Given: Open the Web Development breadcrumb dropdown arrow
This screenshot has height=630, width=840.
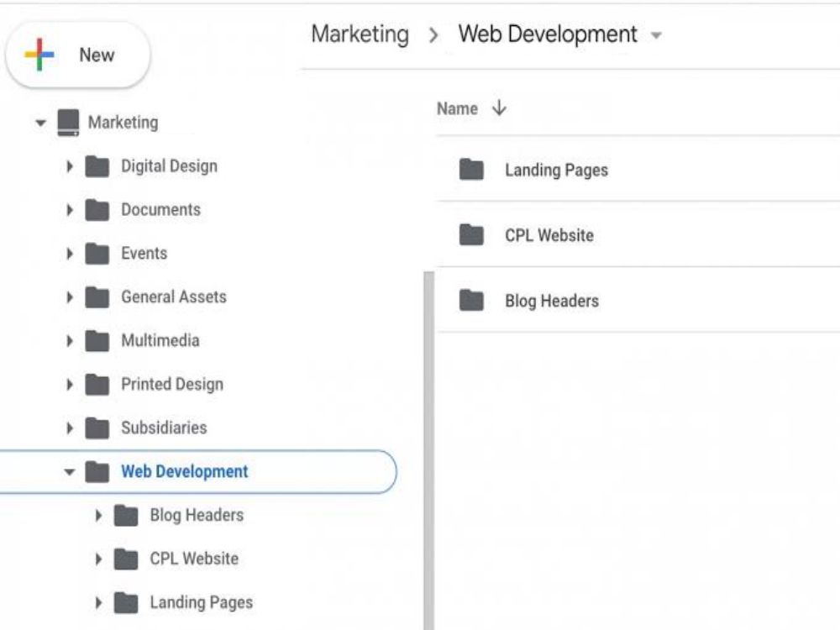Looking at the screenshot, I should [x=656, y=36].
